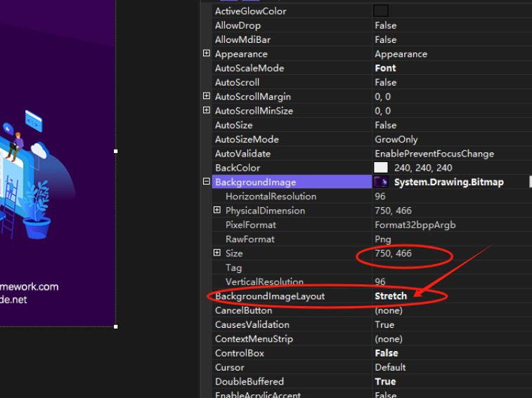Select the BackgroundImageLayout property name

point(270,296)
